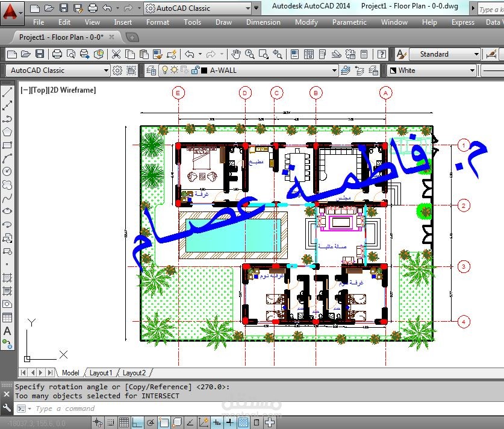Image resolution: width=504 pixels, height=429 pixels.
Task: Open the [Top] view control
Action: 39,90
